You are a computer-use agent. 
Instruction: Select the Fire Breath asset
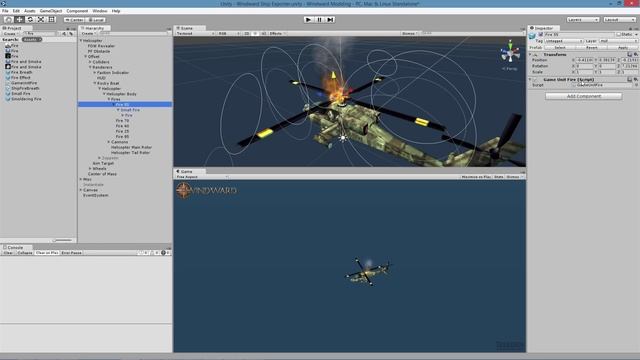pos(22,72)
